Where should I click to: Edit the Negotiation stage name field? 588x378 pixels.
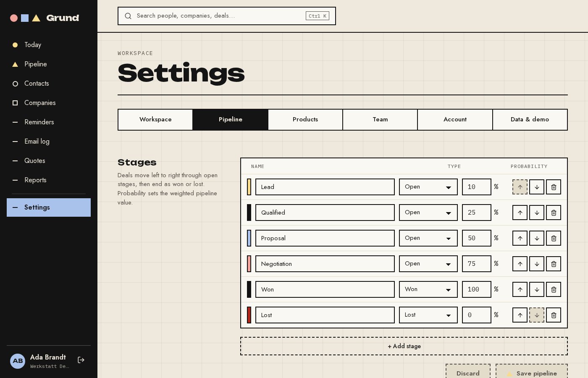[x=325, y=264]
